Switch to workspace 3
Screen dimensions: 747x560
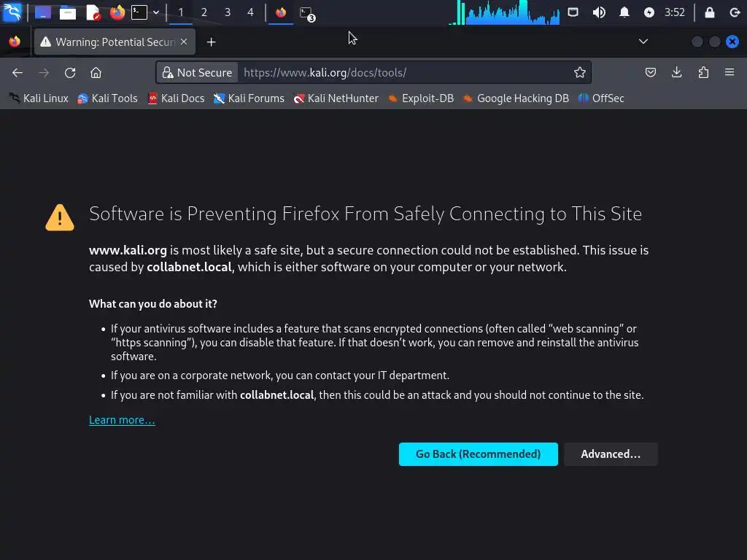(228, 12)
